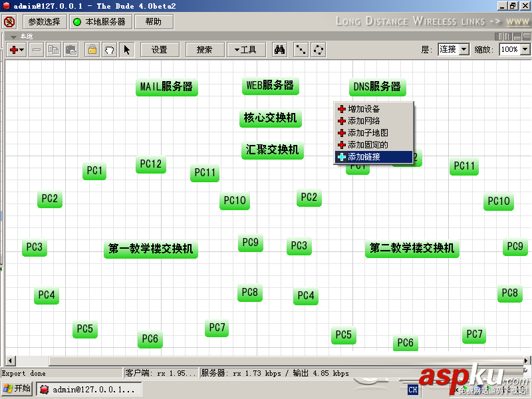Toggle the red disconnect icon in the top bar
This screenshot has width=532, height=399.
point(9,22)
